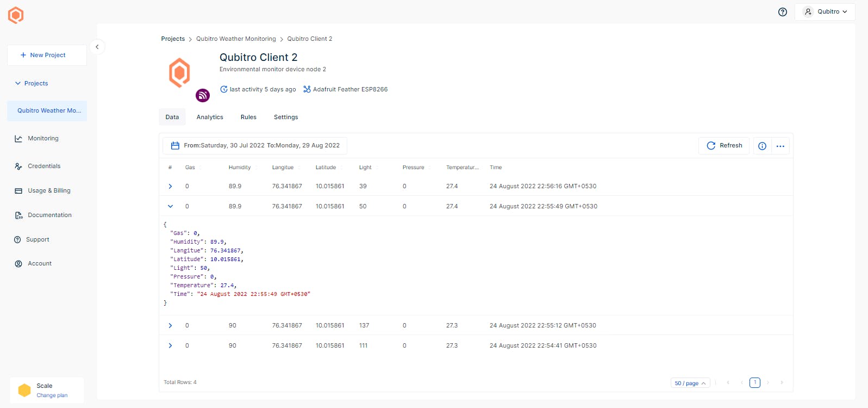This screenshot has height=408, width=868.
Task: Sort by the Light column header
Action: (365, 168)
